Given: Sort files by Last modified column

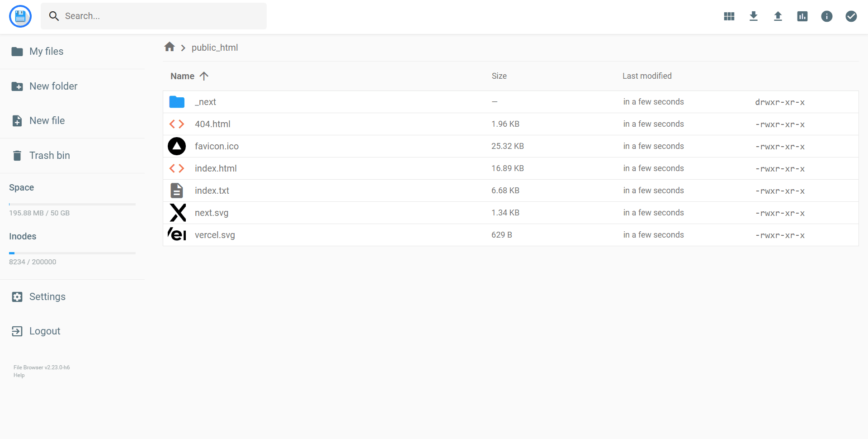Looking at the screenshot, I should click(x=646, y=76).
